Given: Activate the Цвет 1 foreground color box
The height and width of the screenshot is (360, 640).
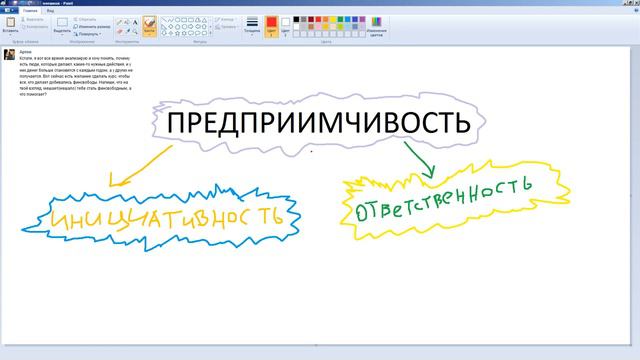Looking at the screenshot, I should pyautogui.click(x=271, y=27).
